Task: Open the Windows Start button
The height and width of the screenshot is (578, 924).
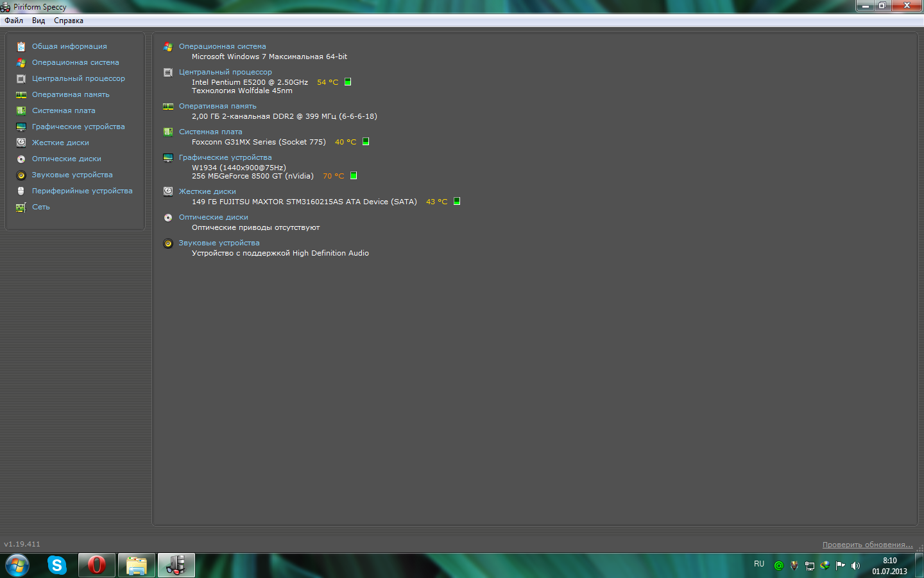Action: 17,565
